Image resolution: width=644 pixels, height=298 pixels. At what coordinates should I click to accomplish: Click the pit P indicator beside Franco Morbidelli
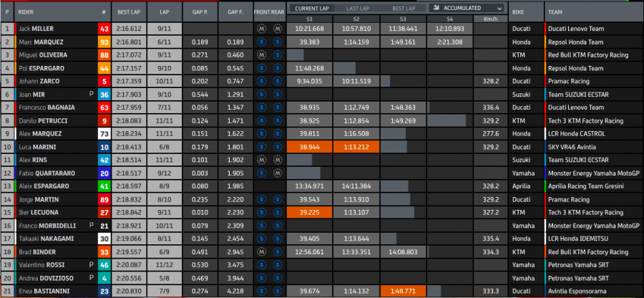91,226
